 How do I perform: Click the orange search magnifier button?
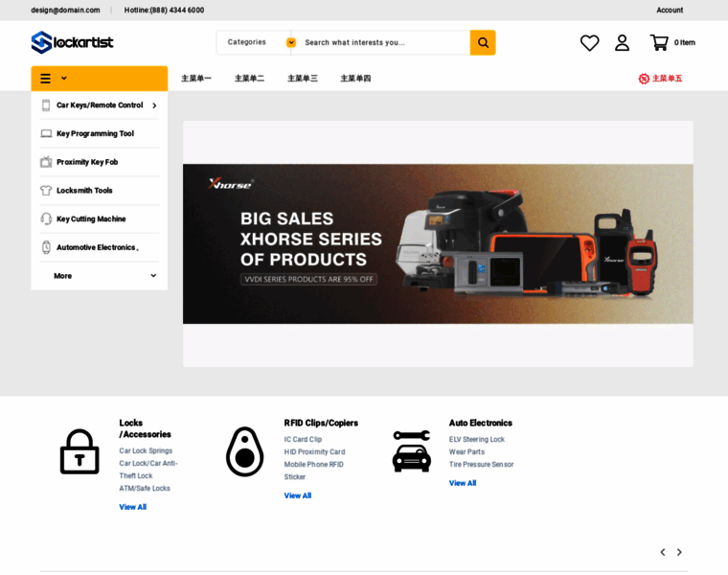pyautogui.click(x=483, y=43)
